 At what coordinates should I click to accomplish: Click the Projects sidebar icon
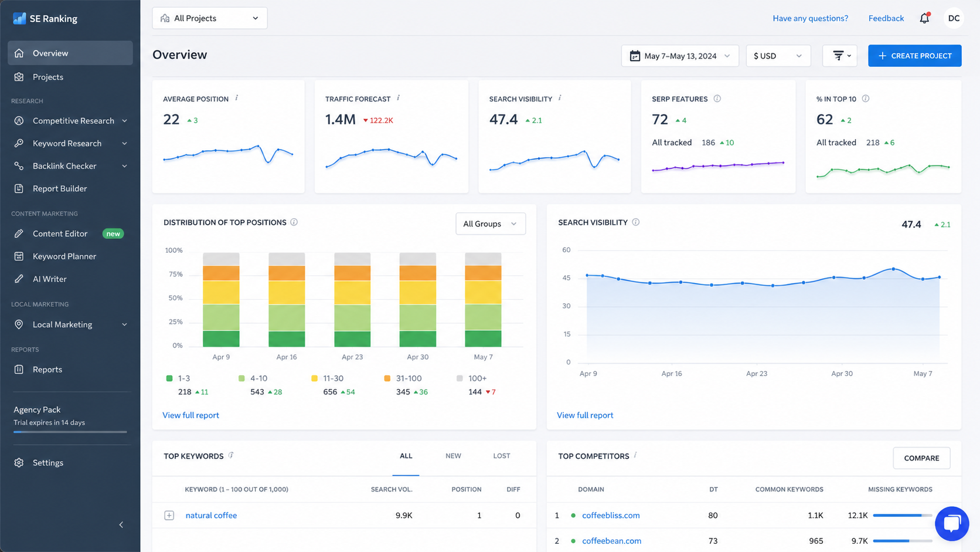[x=19, y=77]
